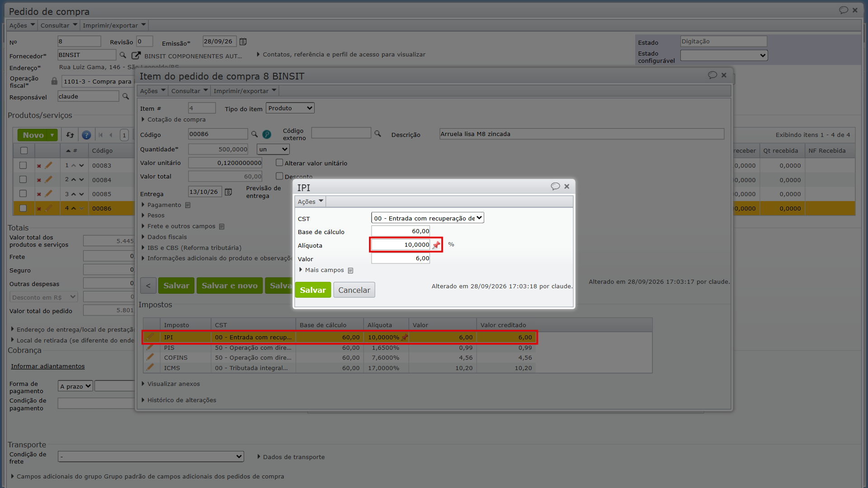Click the teal P icon beside Código

(x=267, y=134)
